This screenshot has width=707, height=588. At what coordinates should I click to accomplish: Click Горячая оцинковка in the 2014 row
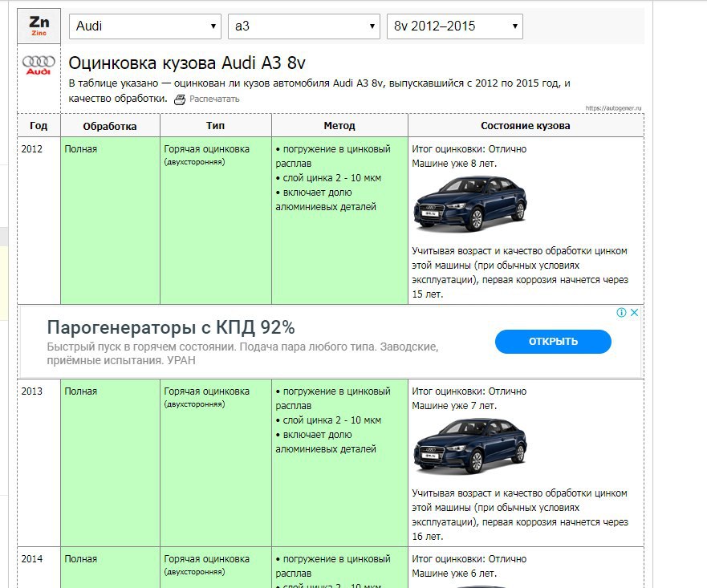coord(206,559)
